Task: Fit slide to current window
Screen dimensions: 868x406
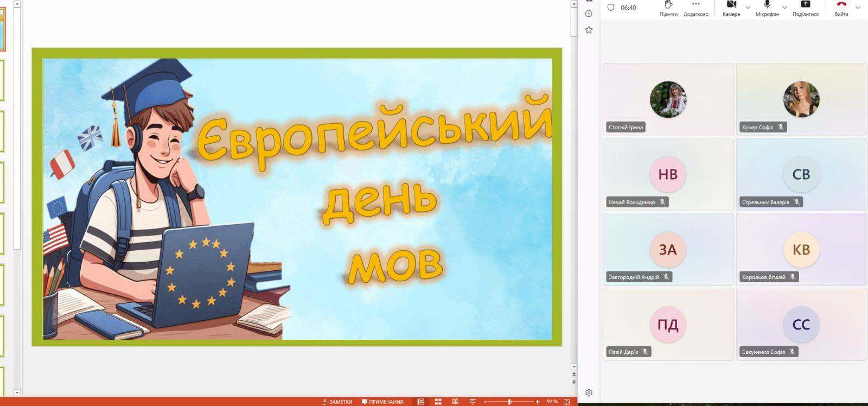Action: [566, 402]
